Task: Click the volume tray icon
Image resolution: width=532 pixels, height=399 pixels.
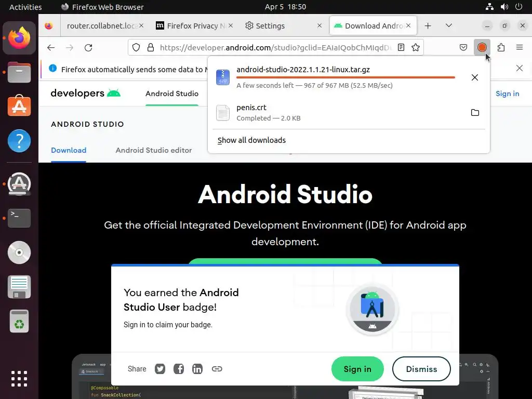Action: point(504,7)
